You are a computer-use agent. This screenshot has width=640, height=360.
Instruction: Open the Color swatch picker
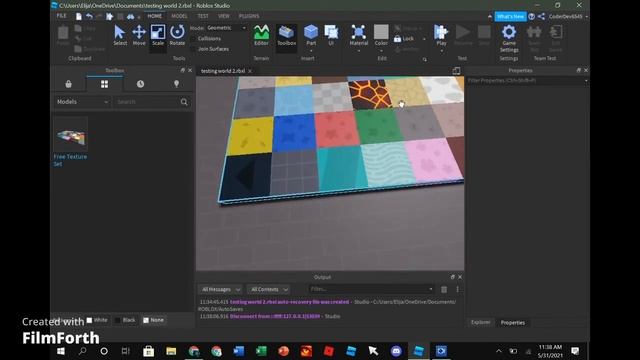click(x=381, y=32)
